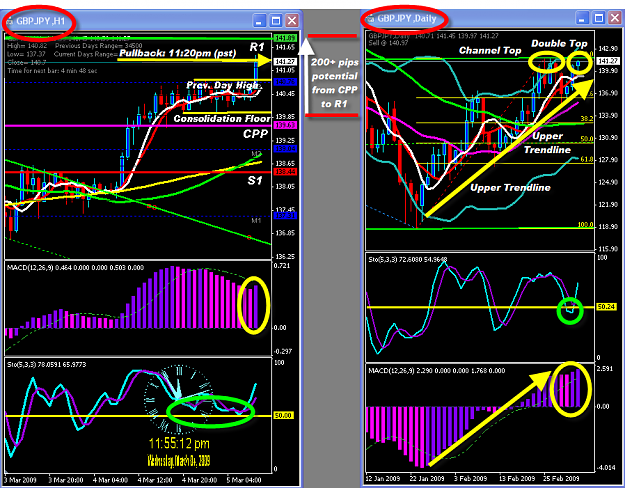Close the GBPJPY,Daily chart window
Image resolution: width=625 pixels, height=488 pixels.
click(615, 18)
